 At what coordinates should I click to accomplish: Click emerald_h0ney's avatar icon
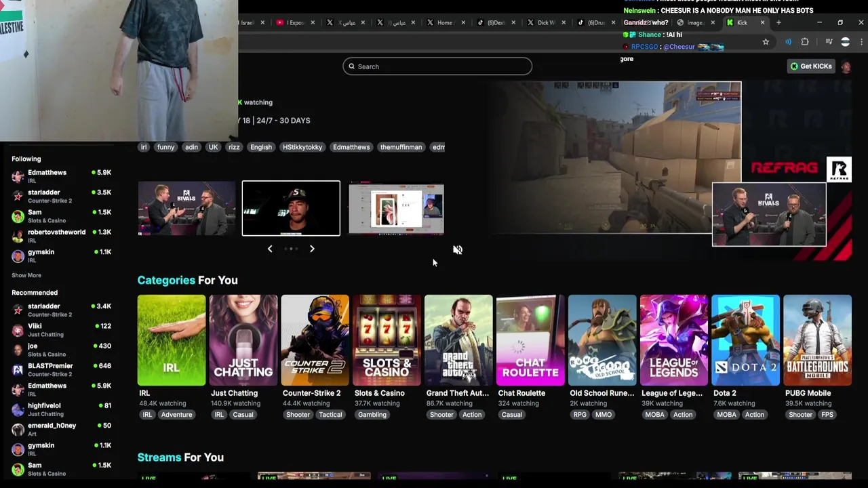tap(18, 430)
